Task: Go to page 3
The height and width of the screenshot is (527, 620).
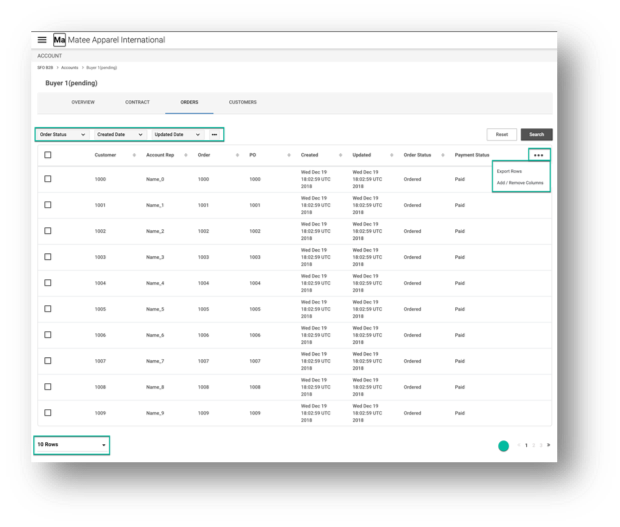Action: point(541,445)
